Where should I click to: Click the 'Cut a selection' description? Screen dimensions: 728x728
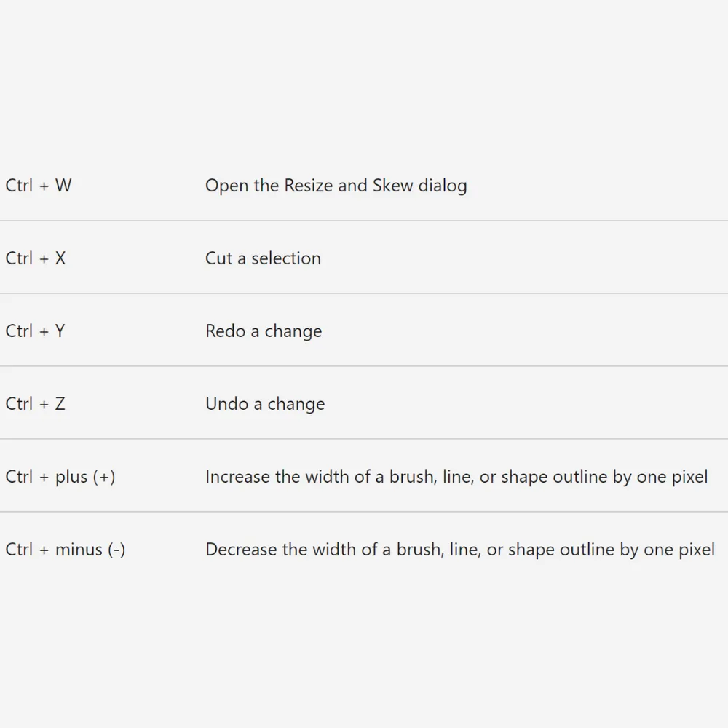[263, 258]
